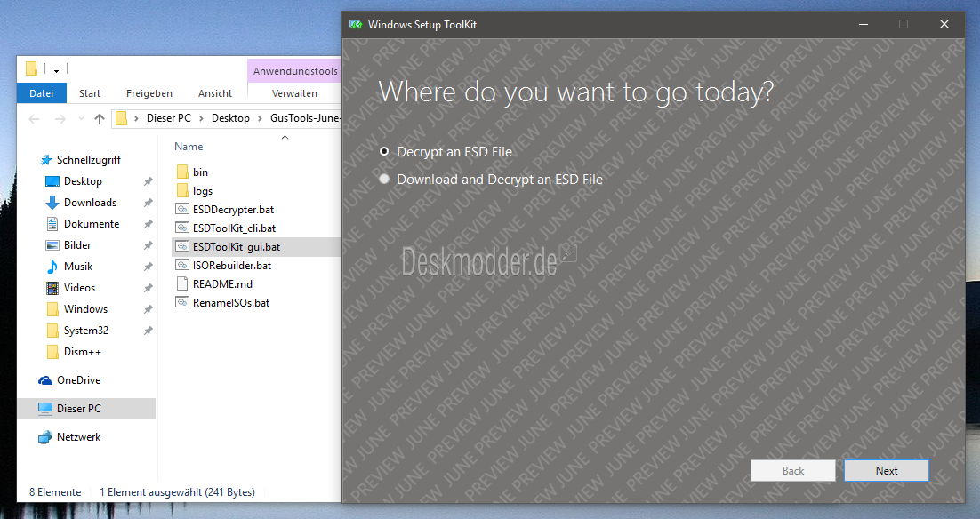This screenshot has width=980, height=519.
Task: Click the RenameISOs.bat file icon
Action: click(x=182, y=303)
